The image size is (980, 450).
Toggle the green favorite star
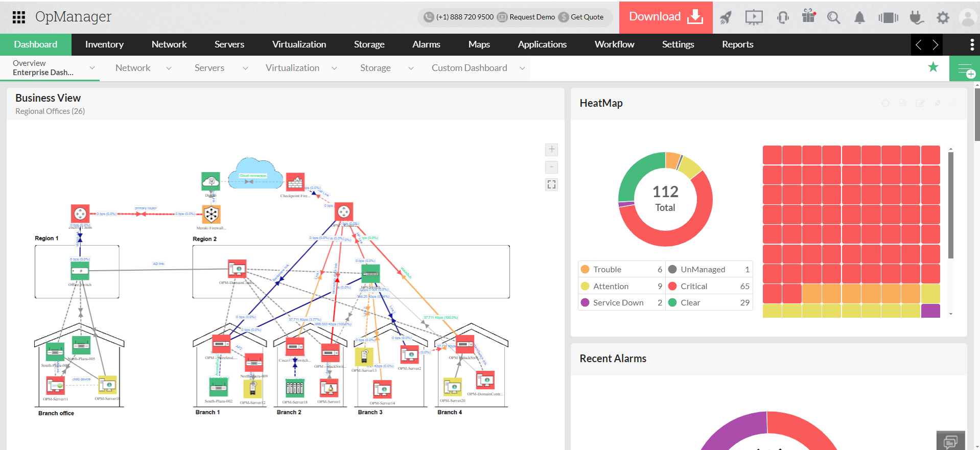[x=933, y=67]
